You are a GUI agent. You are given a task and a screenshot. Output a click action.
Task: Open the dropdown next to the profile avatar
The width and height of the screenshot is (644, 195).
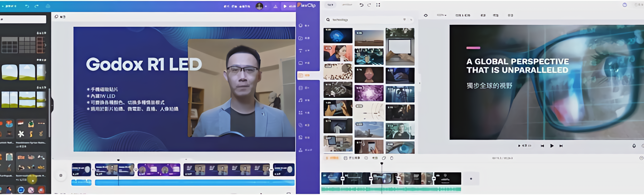pos(266,6)
